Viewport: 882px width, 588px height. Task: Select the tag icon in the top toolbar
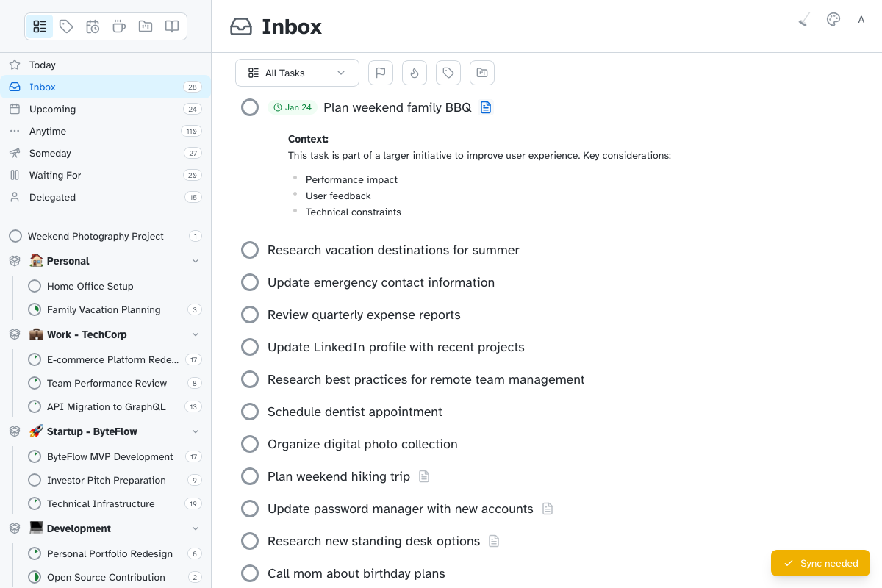pos(66,26)
